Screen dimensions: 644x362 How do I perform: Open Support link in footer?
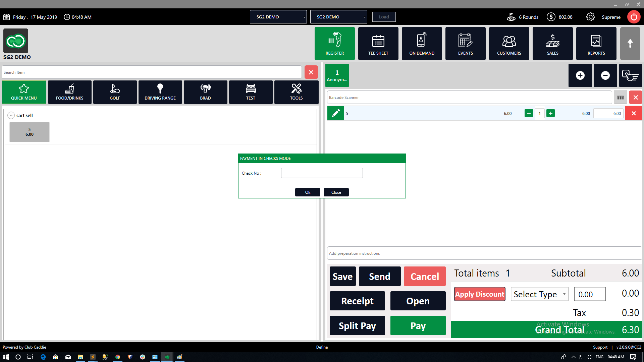(600, 347)
